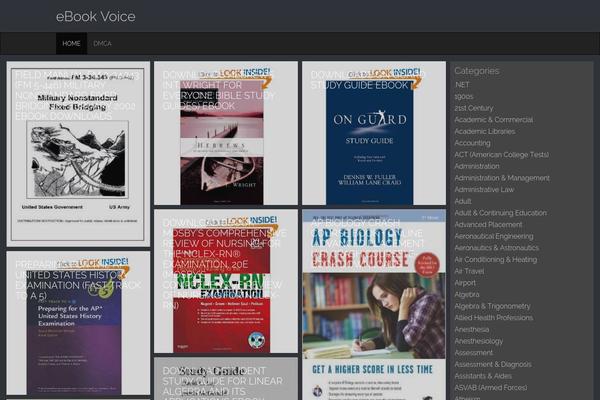Open the On Guard Study Guide cover

coord(374,133)
